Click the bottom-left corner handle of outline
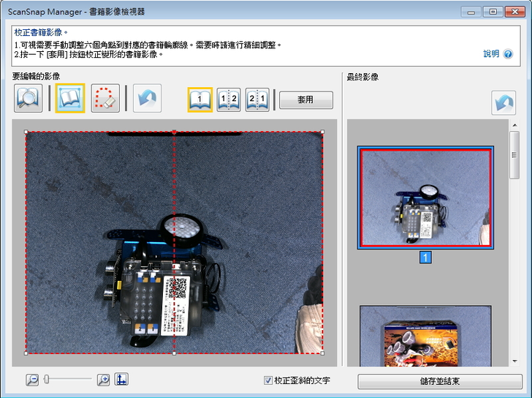 click(x=26, y=353)
